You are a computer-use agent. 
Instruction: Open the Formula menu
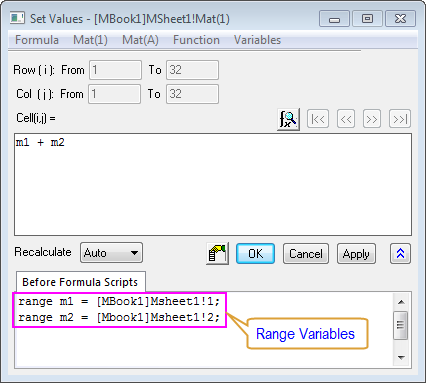tap(37, 40)
